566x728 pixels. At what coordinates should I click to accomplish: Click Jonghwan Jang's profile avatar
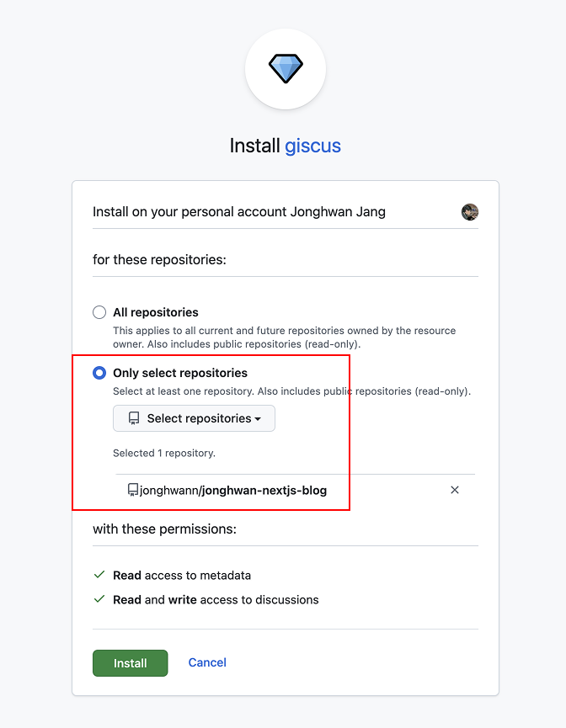click(x=470, y=212)
